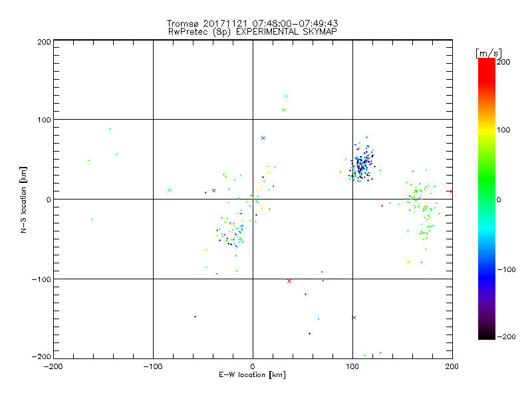Click the green X marker below the cyan X
Image resolution: width=532 pixels, height=399 pixels.
284,110
